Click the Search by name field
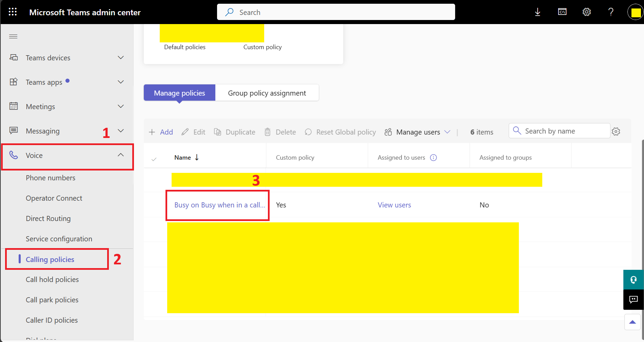This screenshot has width=644, height=342. [x=559, y=131]
